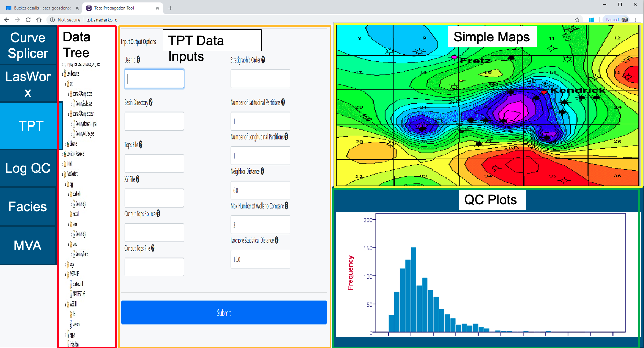
Task: Bookmark this page with the star icon
Action: pos(577,20)
